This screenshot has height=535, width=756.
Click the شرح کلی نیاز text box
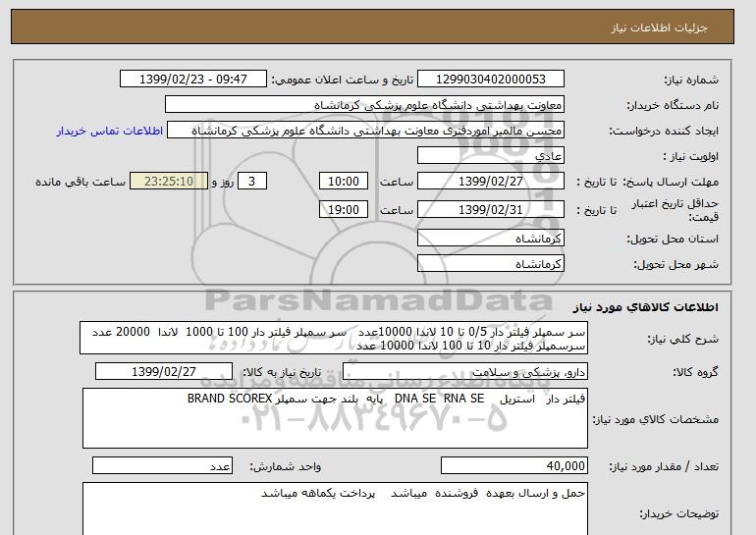334,339
